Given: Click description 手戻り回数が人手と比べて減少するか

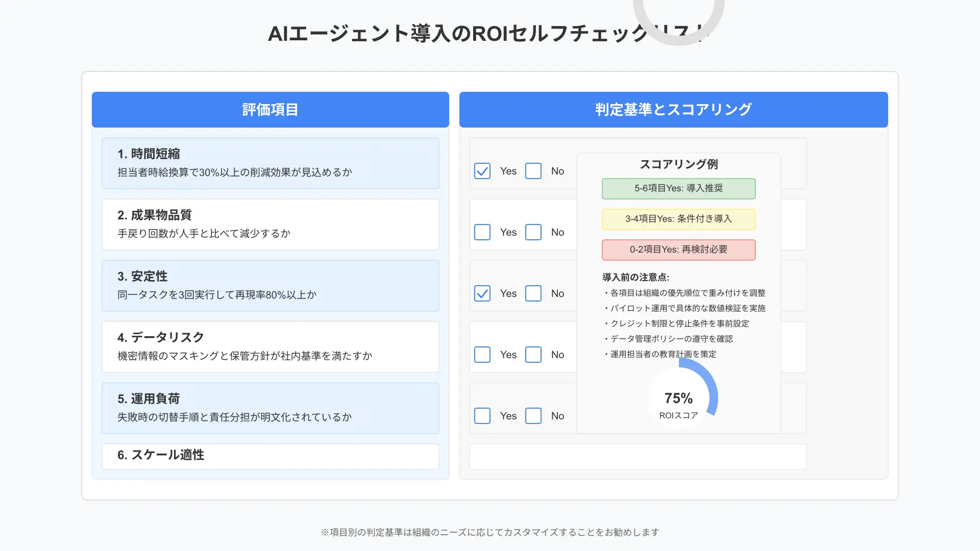Looking at the screenshot, I should click(204, 234).
